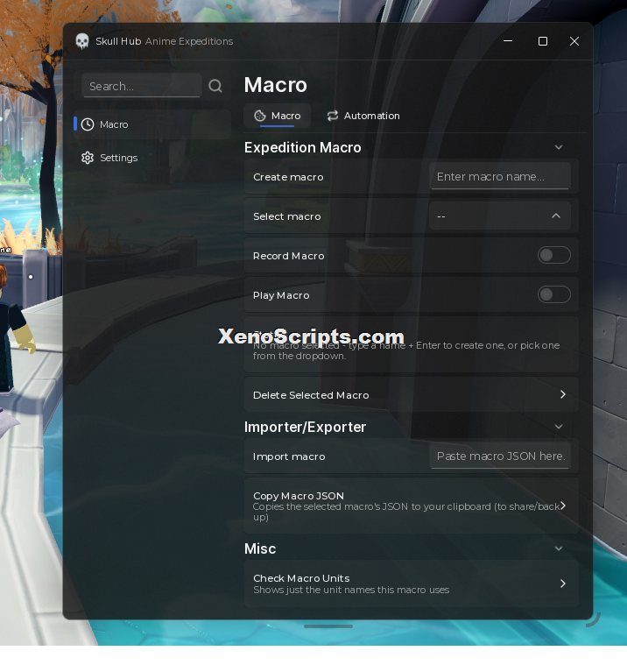Click Check Macro Units button

tap(412, 584)
